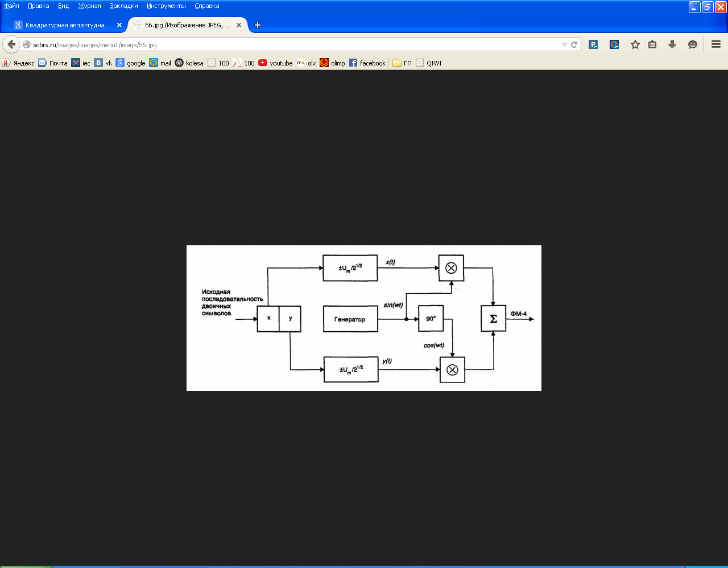Go back with the browser back arrow

pyautogui.click(x=11, y=44)
